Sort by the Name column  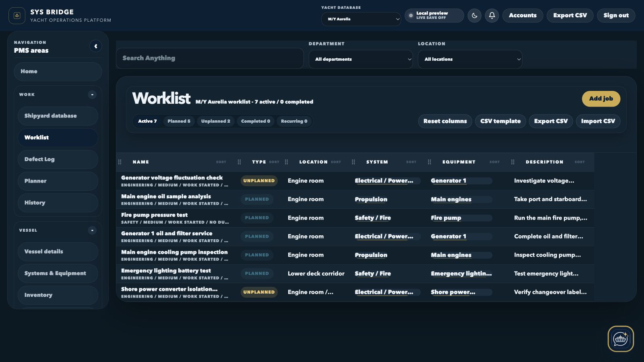(x=221, y=162)
